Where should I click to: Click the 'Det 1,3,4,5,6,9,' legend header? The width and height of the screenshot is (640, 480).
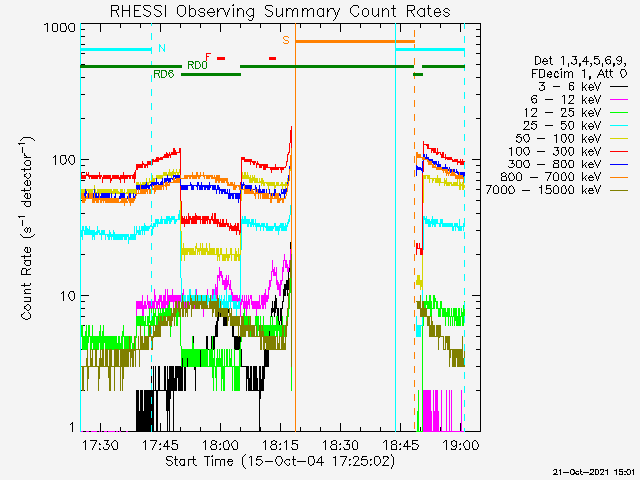[x=580, y=61]
